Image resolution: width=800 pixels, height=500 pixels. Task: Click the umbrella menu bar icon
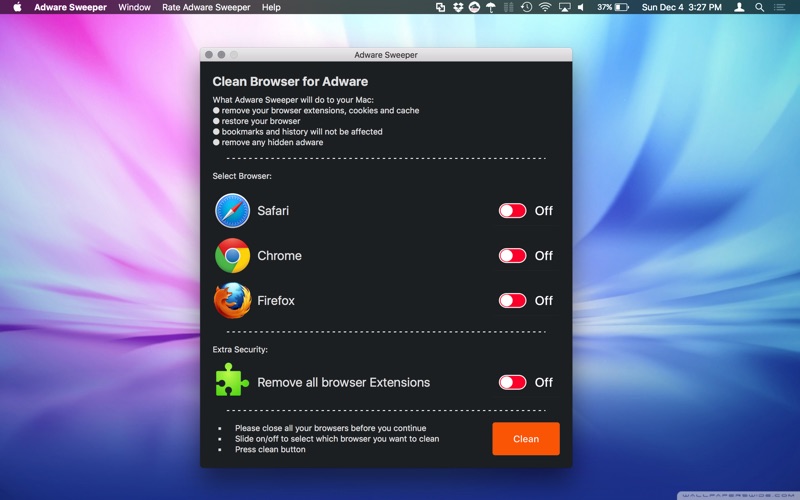click(x=491, y=7)
